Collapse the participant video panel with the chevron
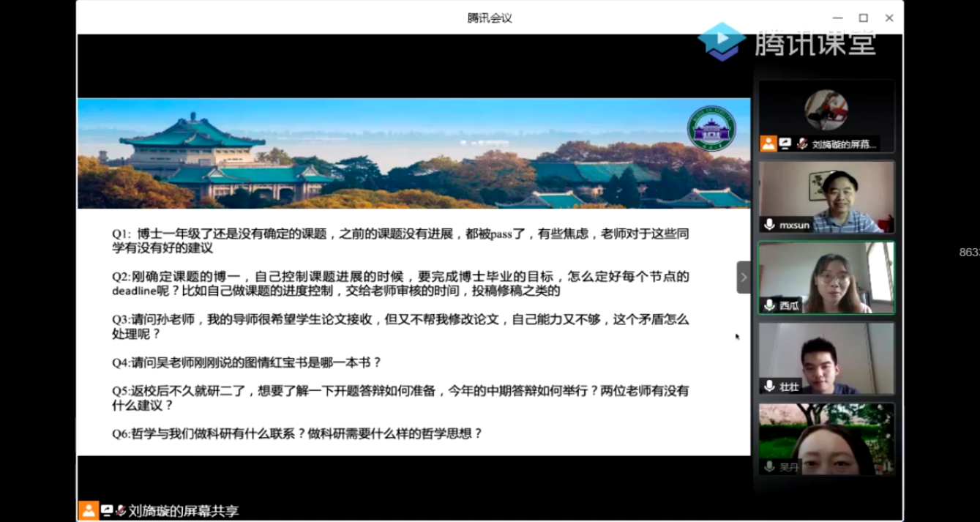Viewport: 980px width, 522px height. pyautogui.click(x=744, y=277)
